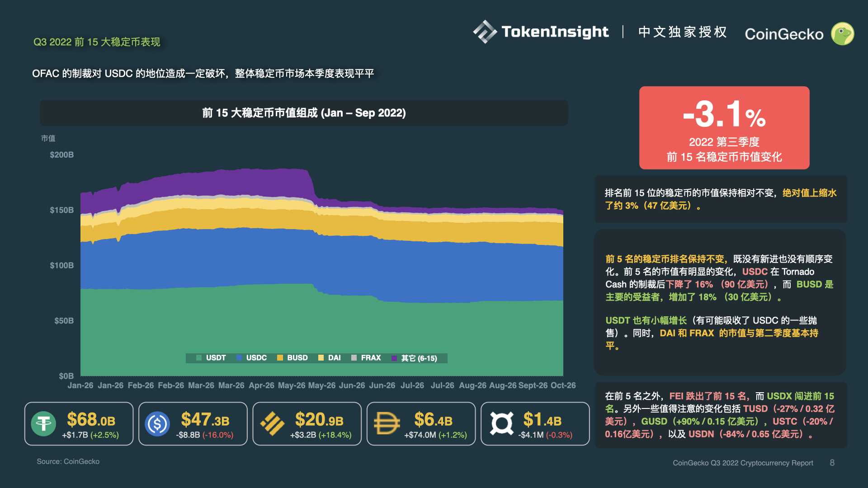The image size is (868, 488).
Task: Click the CoinGecko gecko mascot icon
Action: [843, 34]
